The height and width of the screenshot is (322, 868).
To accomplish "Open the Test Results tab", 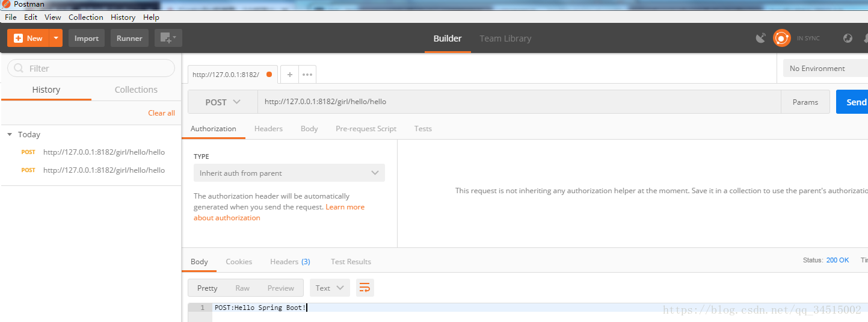I will pos(351,262).
